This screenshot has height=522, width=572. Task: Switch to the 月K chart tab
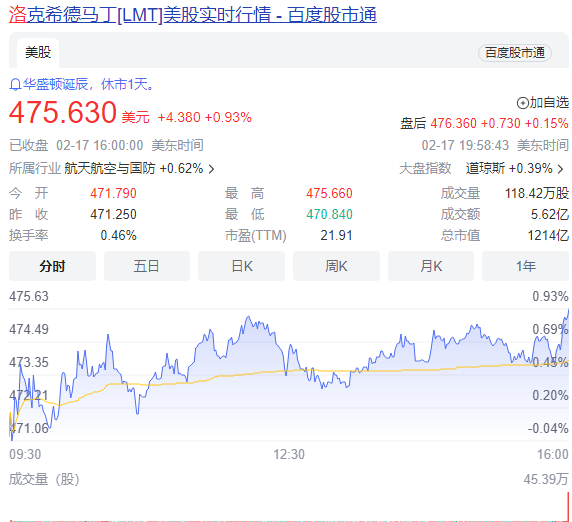click(431, 266)
